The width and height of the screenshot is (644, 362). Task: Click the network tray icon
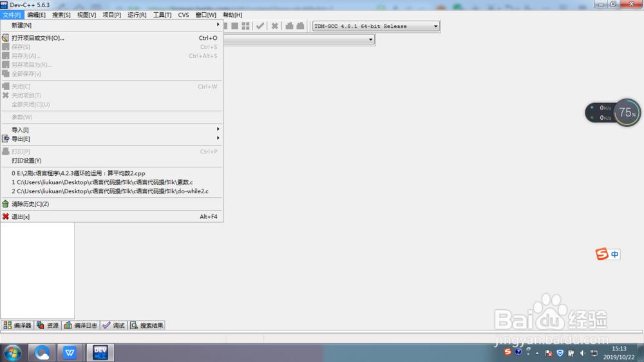(594, 353)
